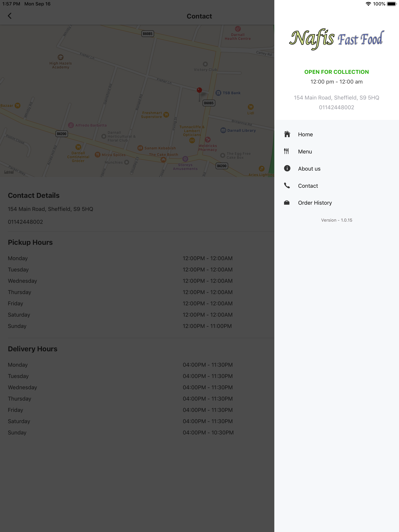This screenshot has height=532, width=399.
Task: Tap drawer address 154 Main Road
Action: pyautogui.click(x=336, y=98)
